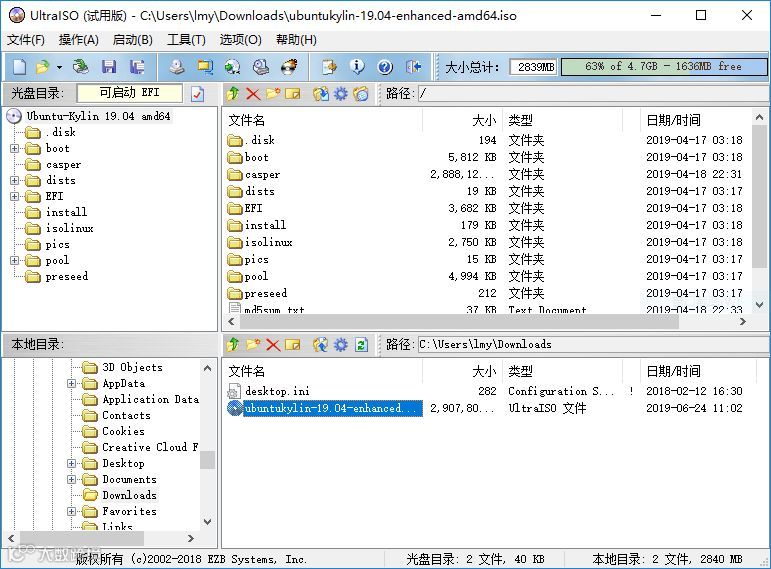Open the dropdown arrow beside Open icon
The image size is (771, 569).
59,67
